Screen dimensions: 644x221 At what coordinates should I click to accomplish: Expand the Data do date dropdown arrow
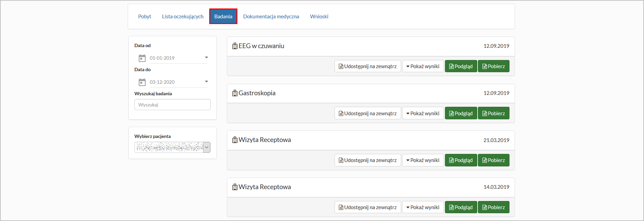pyautogui.click(x=206, y=82)
